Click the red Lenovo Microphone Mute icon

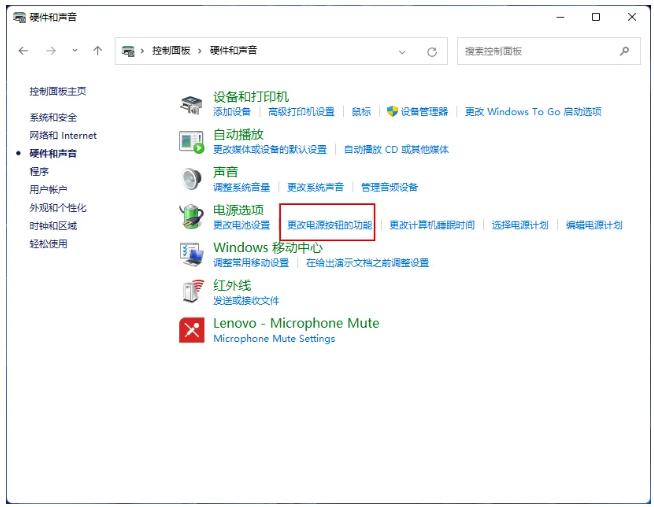[192, 329]
